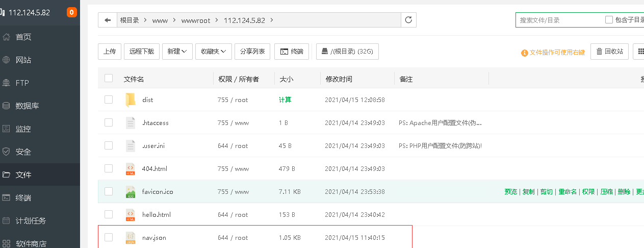
Task: Check the dist folder checkbox
Action: click(109, 100)
